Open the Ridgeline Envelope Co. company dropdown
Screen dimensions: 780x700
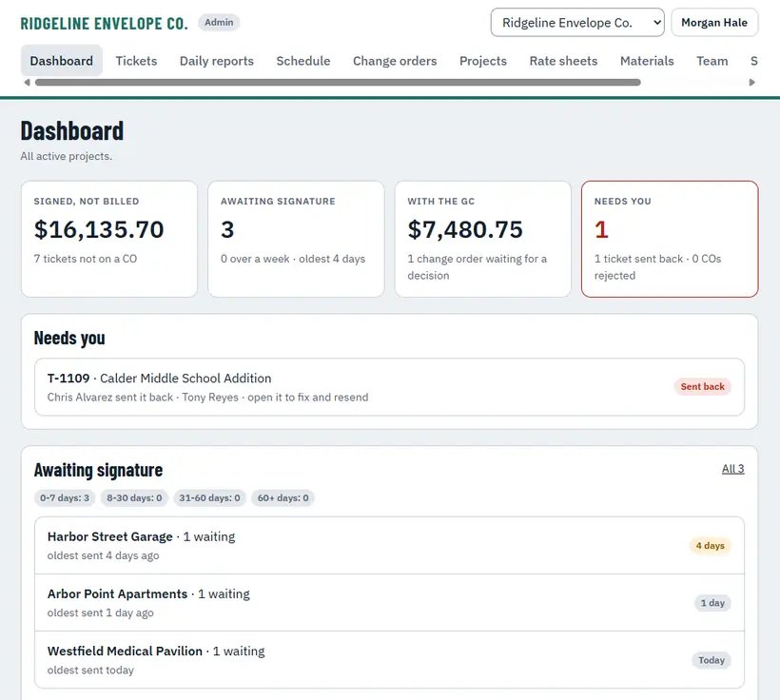577,23
